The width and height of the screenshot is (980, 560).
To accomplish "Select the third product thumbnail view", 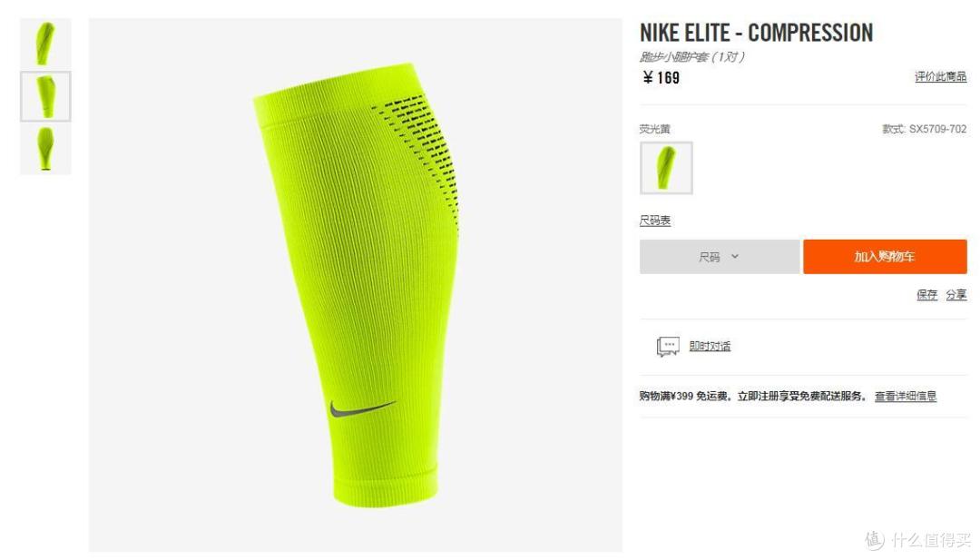I will tap(45, 149).
